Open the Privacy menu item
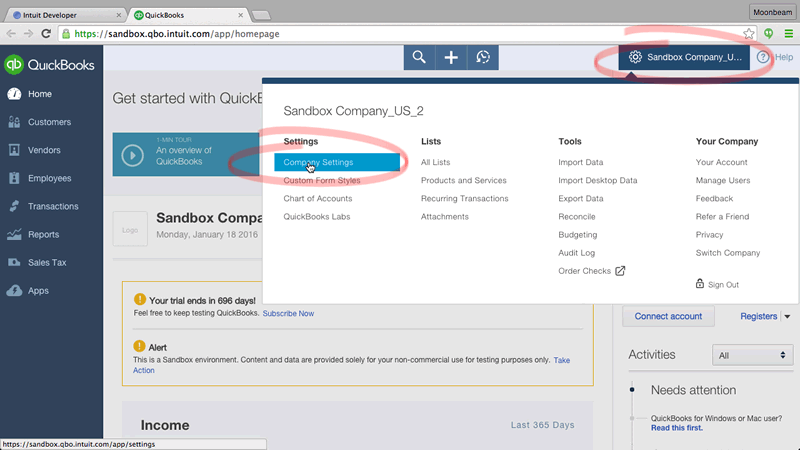800x450 pixels. [x=709, y=235]
